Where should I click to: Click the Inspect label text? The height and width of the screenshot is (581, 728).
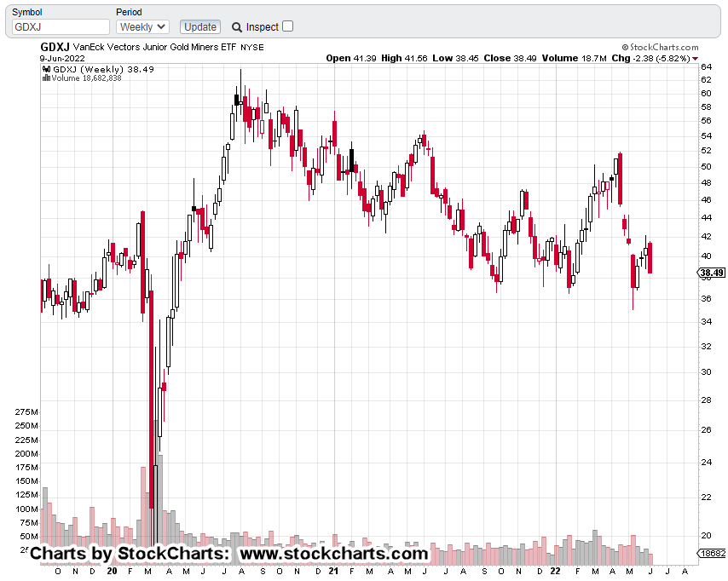pyautogui.click(x=263, y=27)
